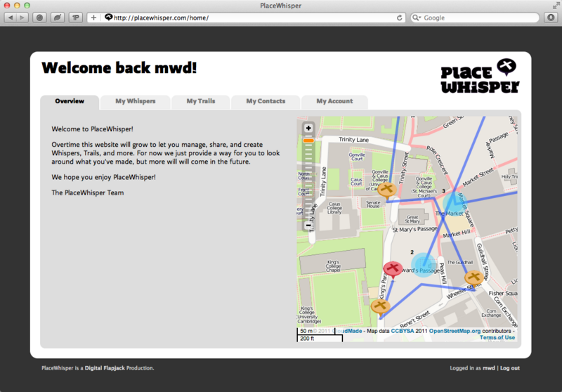Click the site favicon in the address bar
Viewport: 562px width, 392px height.
(x=108, y=17)
